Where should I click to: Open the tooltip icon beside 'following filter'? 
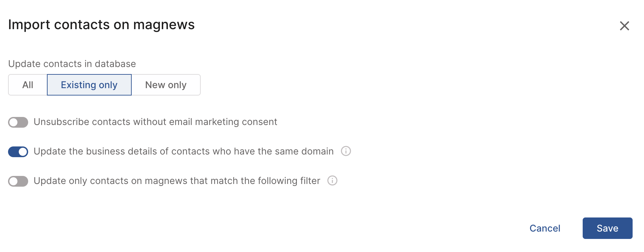[x=332, y=181]
